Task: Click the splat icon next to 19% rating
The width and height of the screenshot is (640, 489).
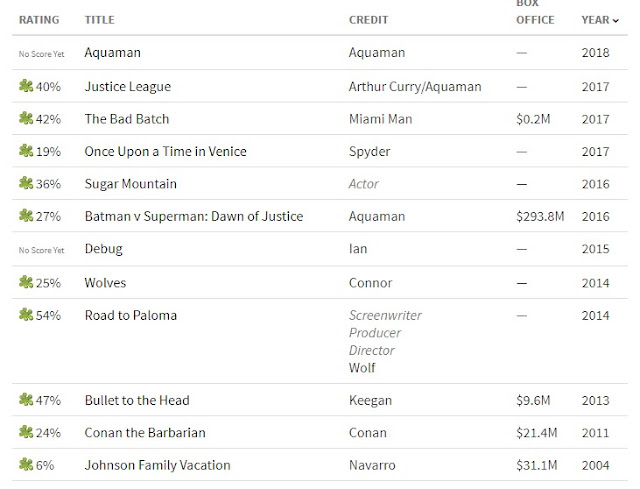Action: (x=26, y=151)
